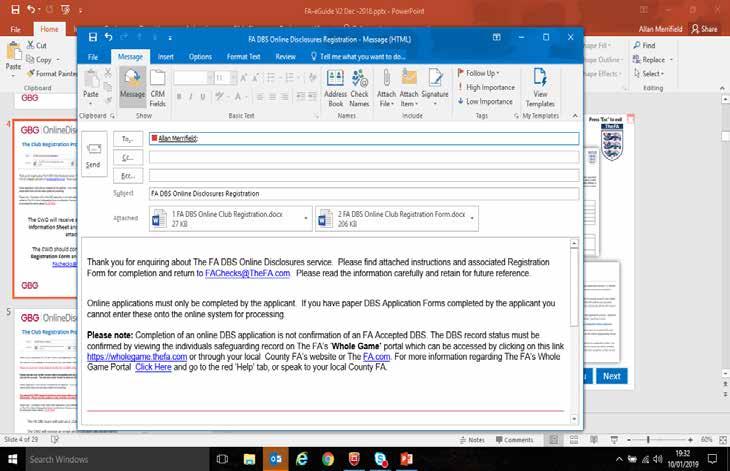
Task: Toggle Bold in Basic Text group
Action: [x=179, y=97]
